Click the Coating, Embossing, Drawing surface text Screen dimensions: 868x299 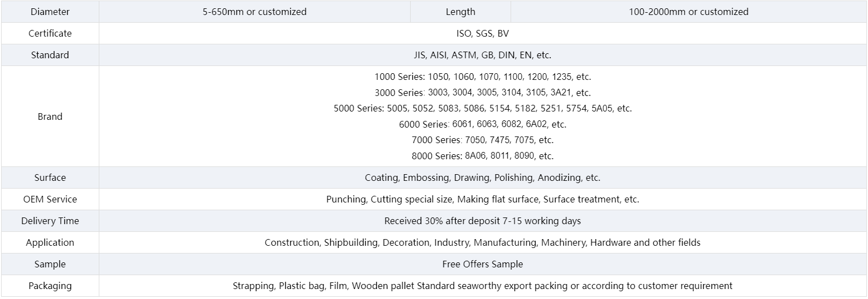tap(482, 178)
